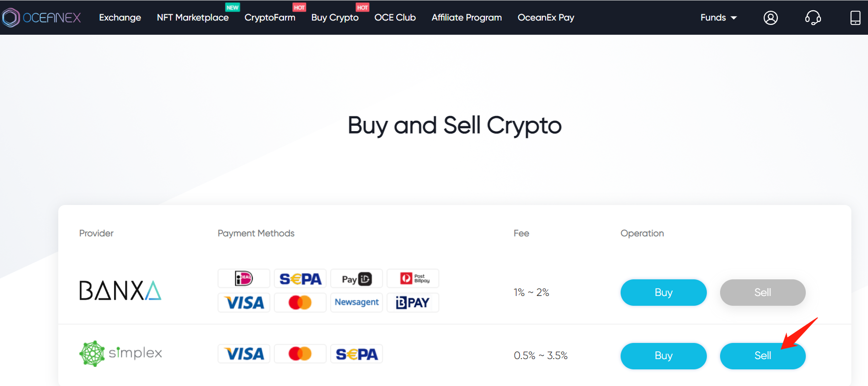This screenshot has height=386, width=868.
Task: Select the iDEAL payment icon in Banxa row
Action: 244,278
